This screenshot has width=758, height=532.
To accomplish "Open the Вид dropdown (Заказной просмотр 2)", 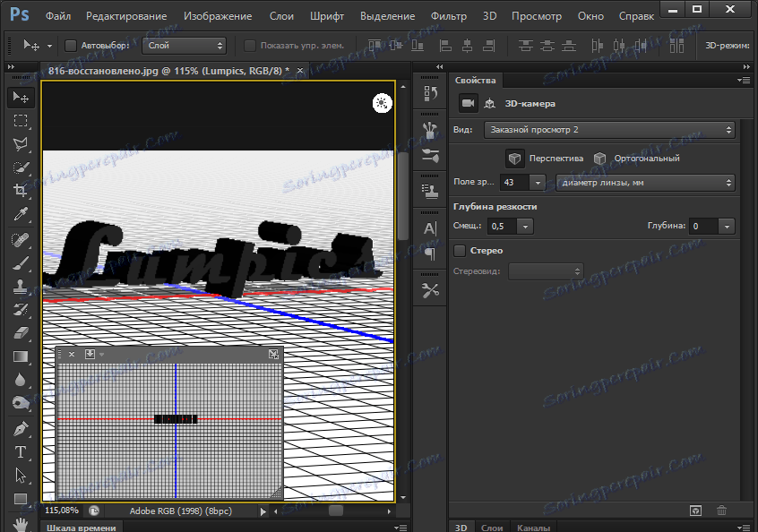I will pyautogui.click(x=609, y=130).
